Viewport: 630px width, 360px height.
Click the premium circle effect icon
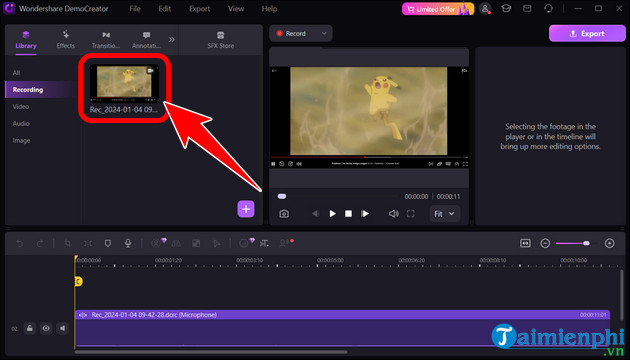(x=246, y=243)
